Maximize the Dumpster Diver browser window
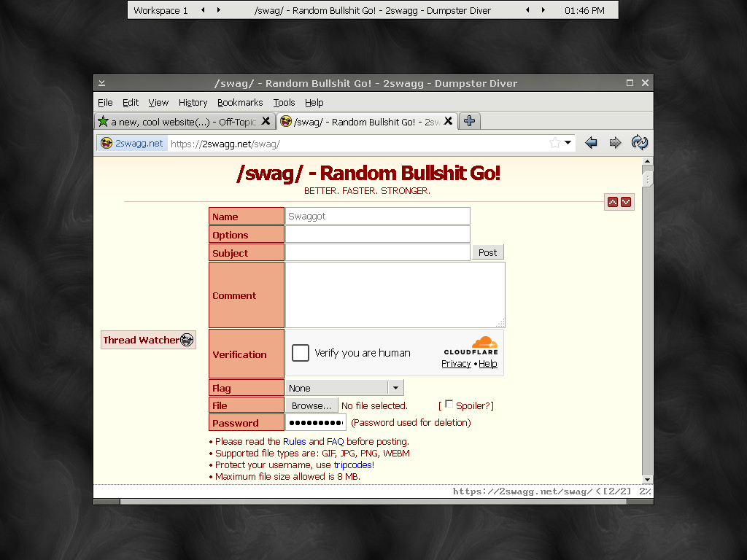The width and height of the screenshot is (747, 560). click(630, 83)
